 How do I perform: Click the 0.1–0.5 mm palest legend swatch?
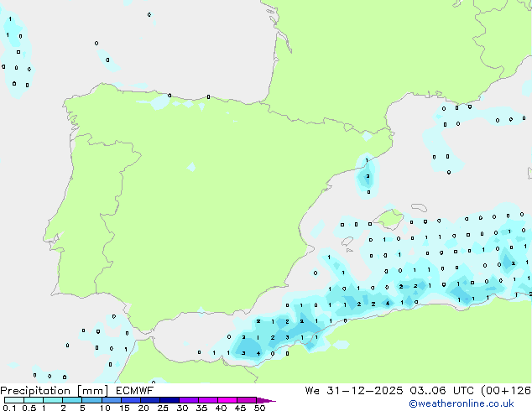[14, 400]
